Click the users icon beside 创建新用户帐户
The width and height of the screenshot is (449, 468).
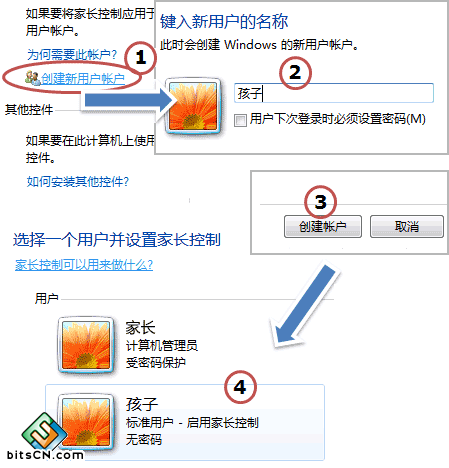33,78
